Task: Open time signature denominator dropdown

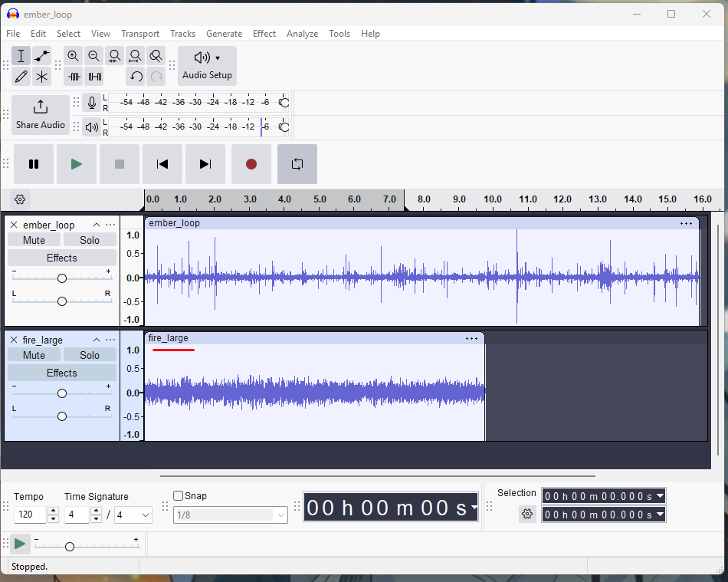Action: [133, 515]
